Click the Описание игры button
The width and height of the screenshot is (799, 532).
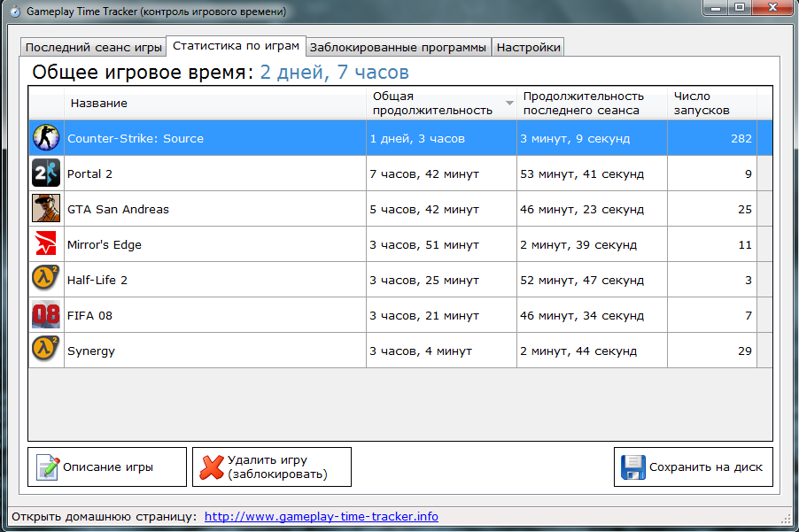click(107, 466)
